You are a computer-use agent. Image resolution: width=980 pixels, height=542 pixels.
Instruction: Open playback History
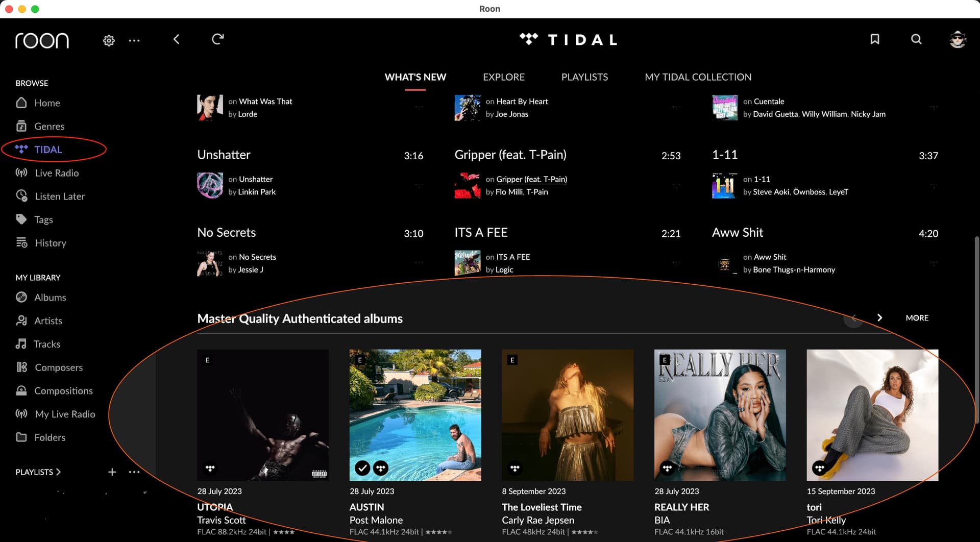[x=51, y=243]
